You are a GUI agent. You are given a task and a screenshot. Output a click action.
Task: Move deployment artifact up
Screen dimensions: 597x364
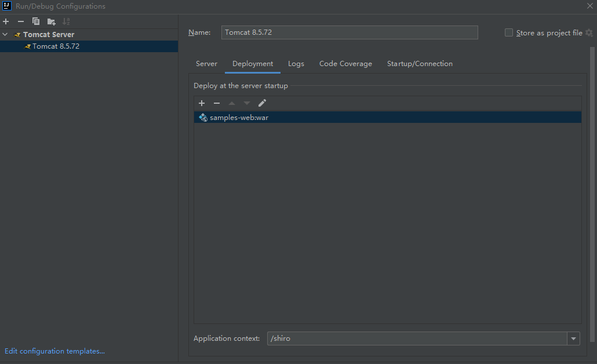[x=232, y=103]
